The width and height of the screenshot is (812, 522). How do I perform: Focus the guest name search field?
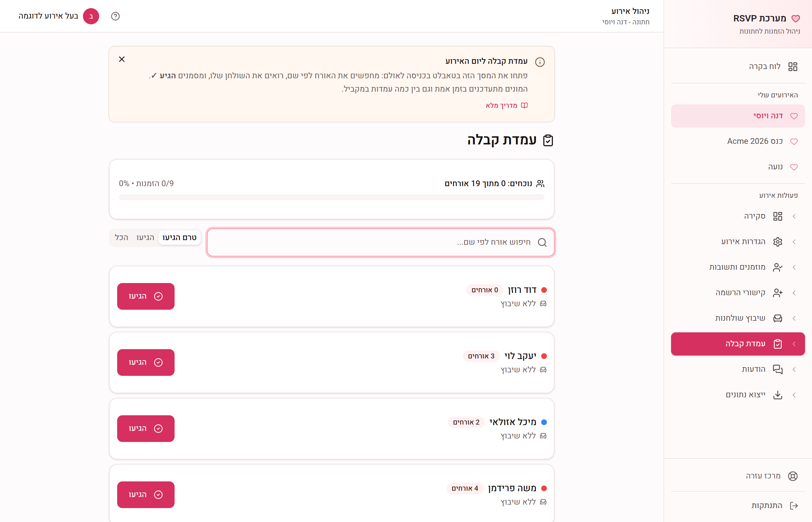point(380,242)
